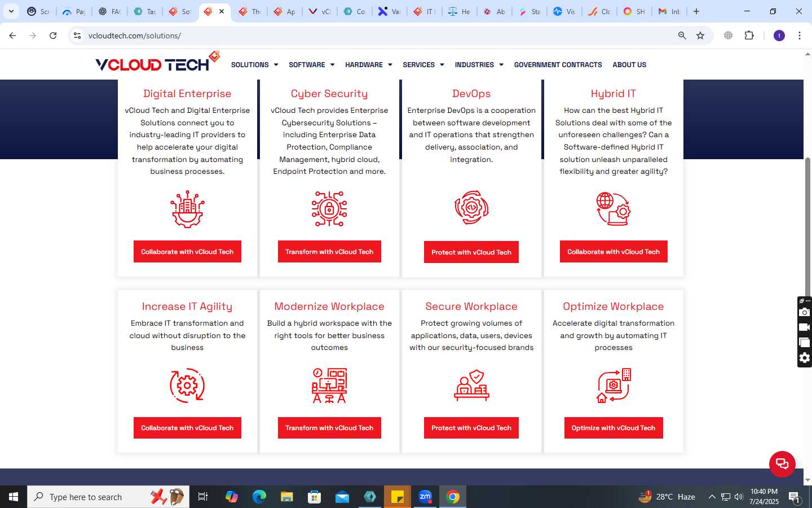This screenshot has width=812, height=508.
Task: Open Windows Start menu
Action: coord(14,497)
